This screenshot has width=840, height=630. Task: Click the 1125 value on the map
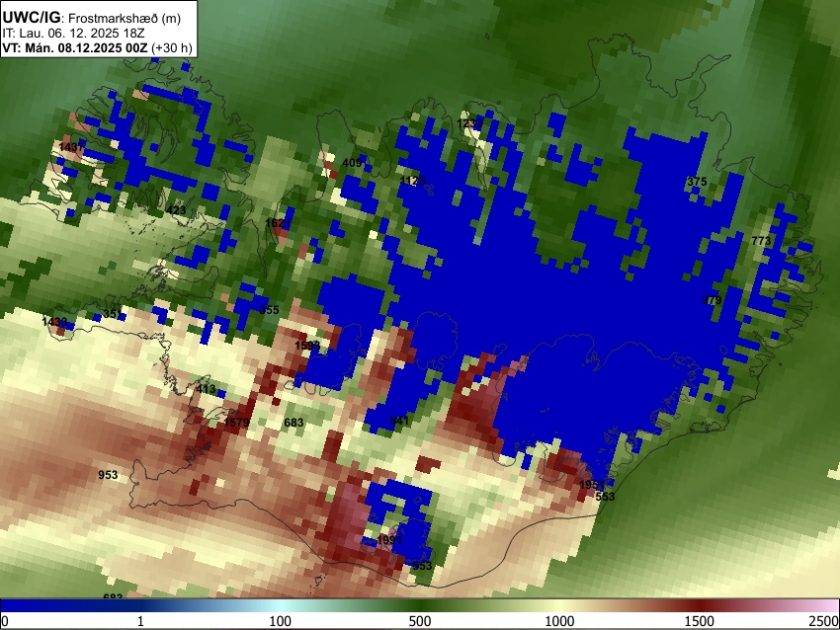coord(412,181)
